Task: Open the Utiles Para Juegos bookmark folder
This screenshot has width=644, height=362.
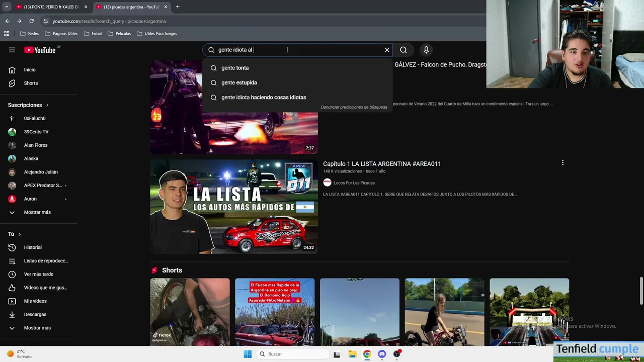Action: [x=157, y=34]
